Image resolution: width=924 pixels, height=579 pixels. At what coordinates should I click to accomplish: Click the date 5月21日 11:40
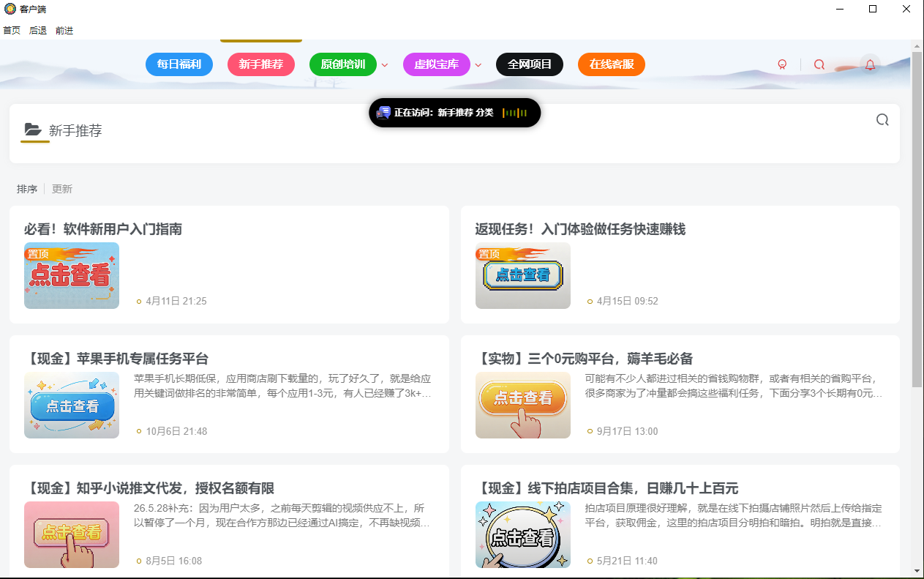627,561
